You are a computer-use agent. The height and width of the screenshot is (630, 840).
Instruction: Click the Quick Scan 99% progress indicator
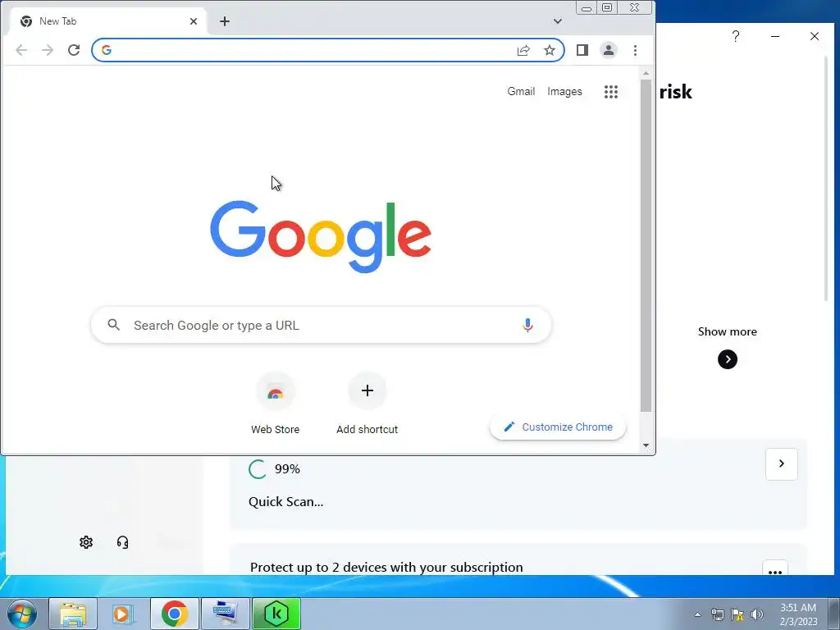(274, 469)
